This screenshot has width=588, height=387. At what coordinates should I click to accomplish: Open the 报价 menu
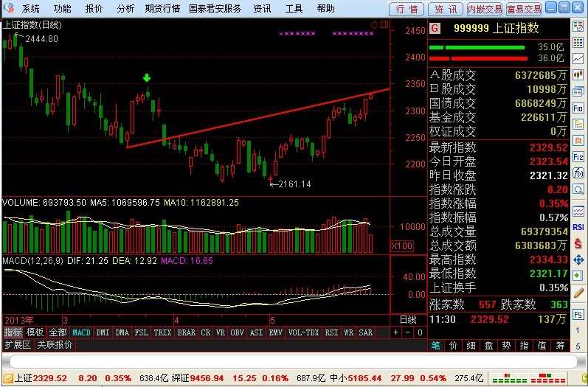[94, 9]
